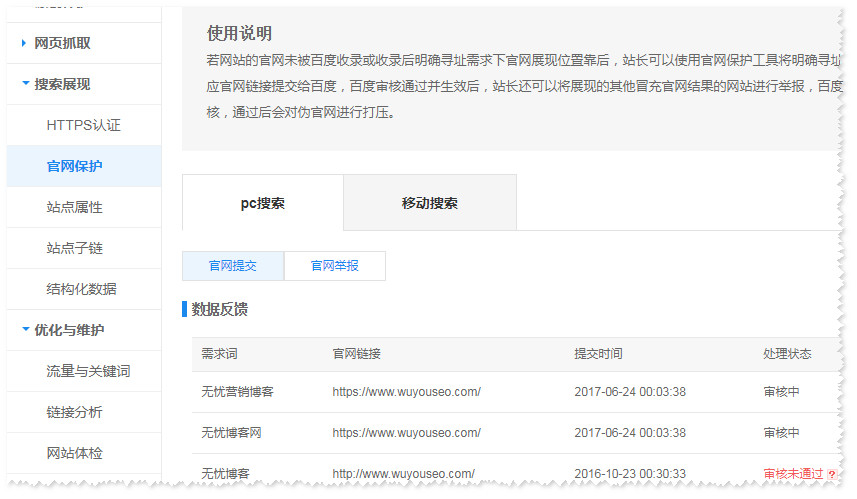
Task: Switch to the pc搜索 tab
Action: (263, 203)
